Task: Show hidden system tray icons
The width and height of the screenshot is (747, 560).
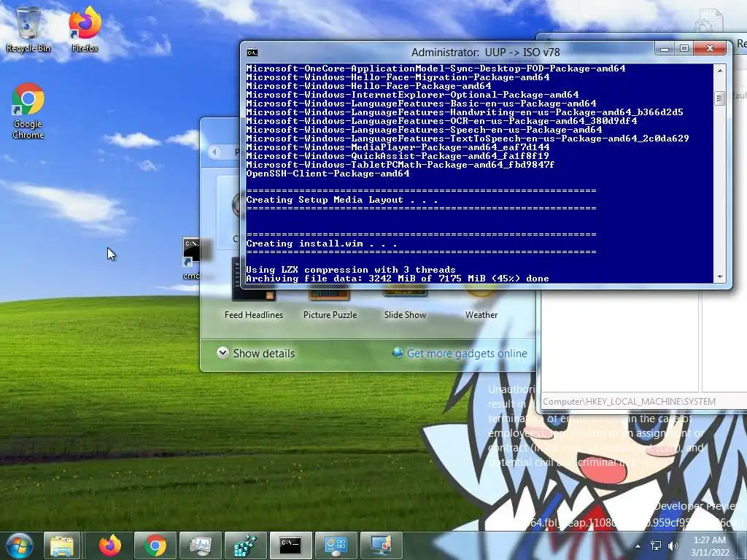Action: 638,546
